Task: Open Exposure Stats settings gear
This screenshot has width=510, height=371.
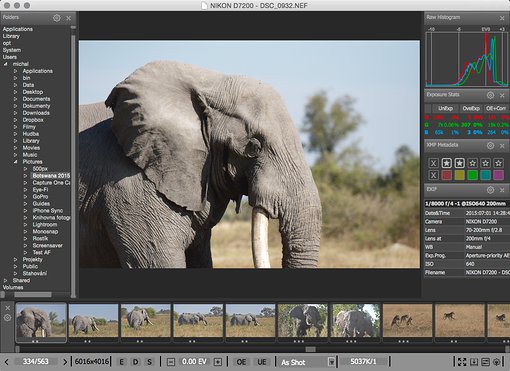Action: 490,95
